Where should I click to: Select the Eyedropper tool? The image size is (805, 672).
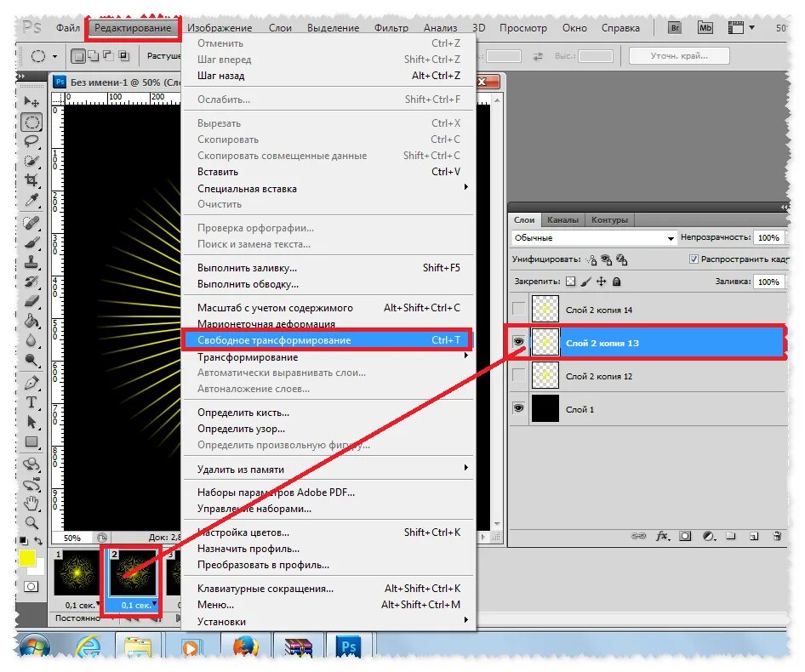(31, 199)
